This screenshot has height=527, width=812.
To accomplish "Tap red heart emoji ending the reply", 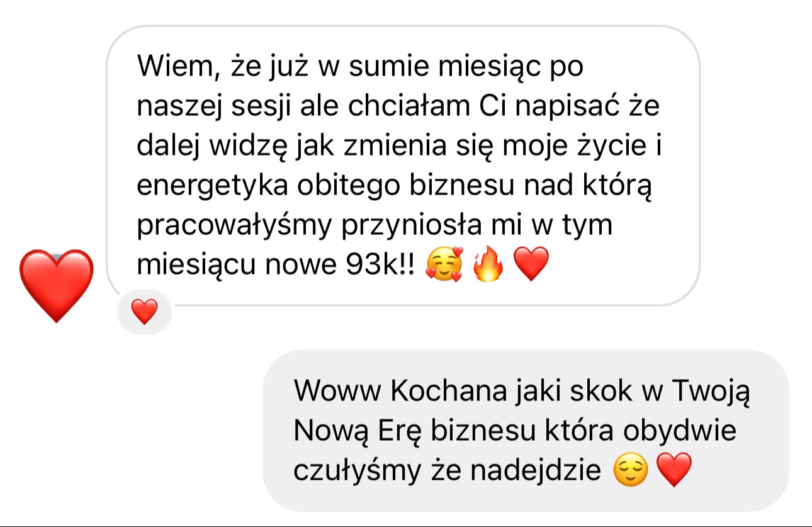I will (x=674, y=470).
